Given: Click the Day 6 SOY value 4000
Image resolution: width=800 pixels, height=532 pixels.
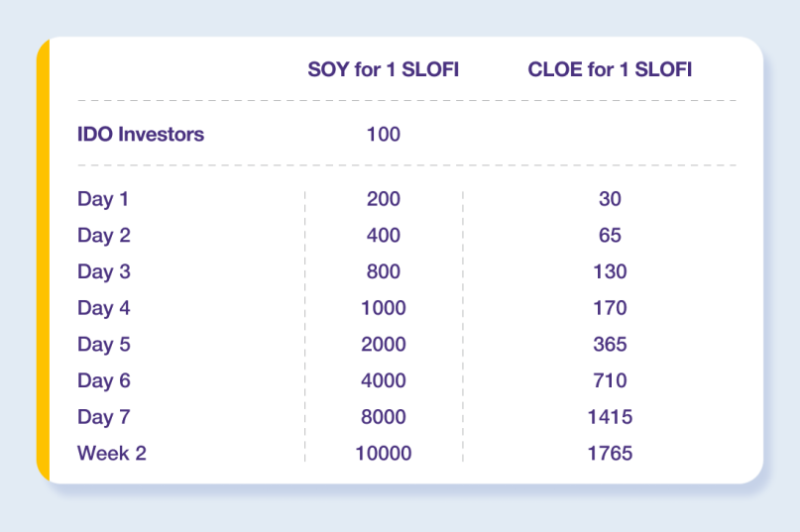Looking at the screenshot, I should (384, 380).
